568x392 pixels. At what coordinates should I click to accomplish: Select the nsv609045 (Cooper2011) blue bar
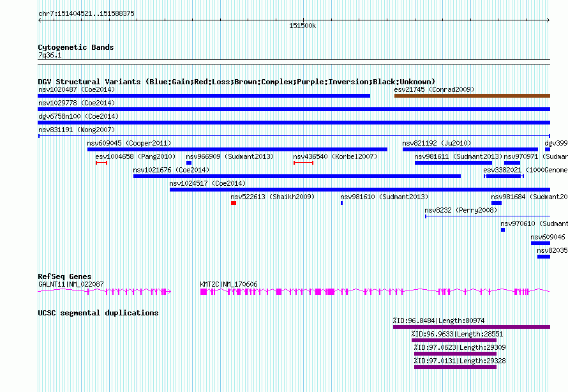[237, 149]
